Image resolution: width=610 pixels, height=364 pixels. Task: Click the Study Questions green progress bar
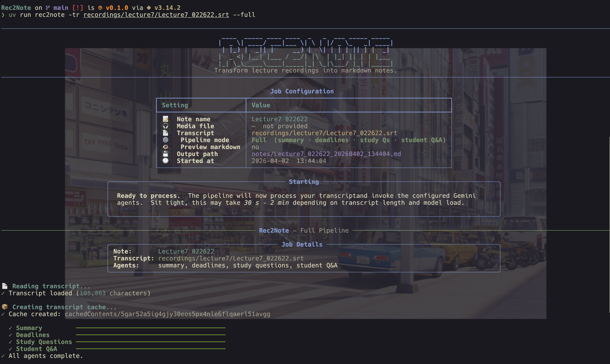pos(151,342)
